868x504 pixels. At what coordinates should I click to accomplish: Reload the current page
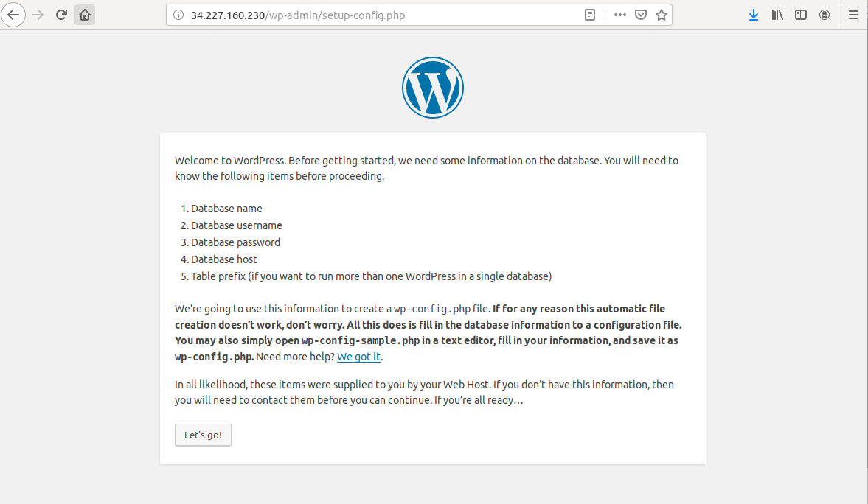click(61, 15)
